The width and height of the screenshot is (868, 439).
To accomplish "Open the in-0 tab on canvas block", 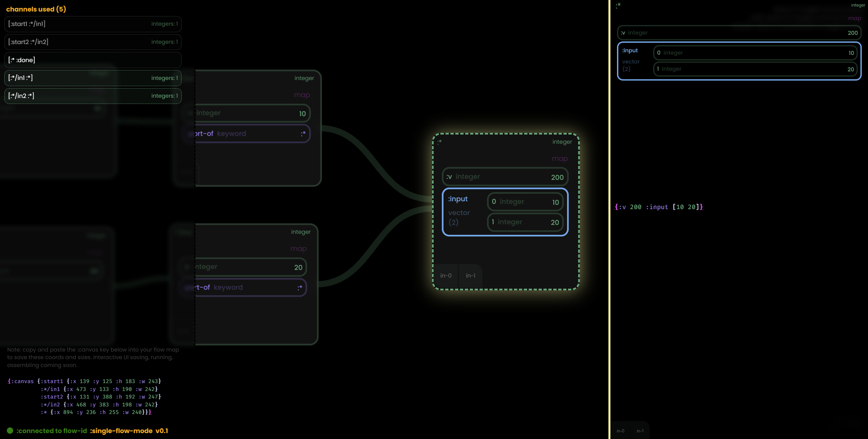I will point(445,276).
